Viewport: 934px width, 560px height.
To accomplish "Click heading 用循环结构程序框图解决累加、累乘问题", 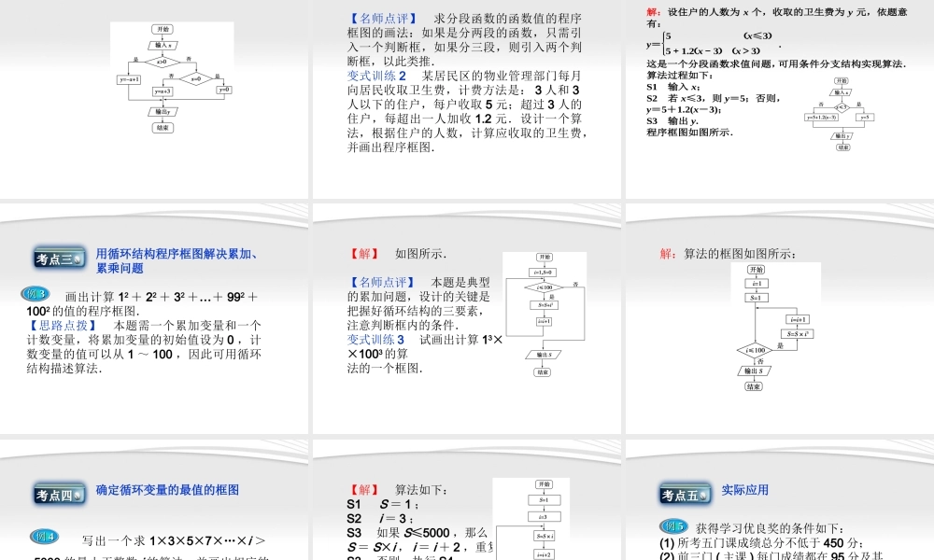I will [x=177, y=260].
